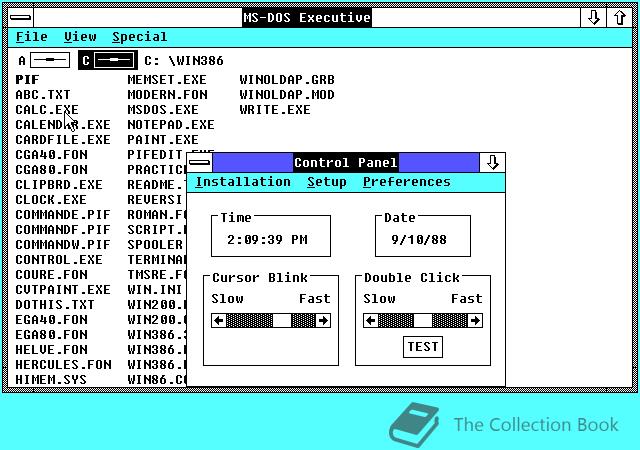Minimize MS-DOS Executive with down arrow
Screen dimensions: 640x450
593,18
